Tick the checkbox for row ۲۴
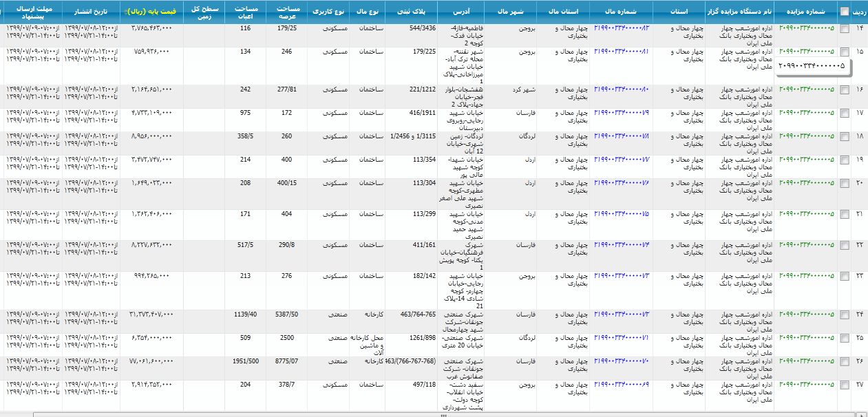868x417 pixels. click(x=845, y=315)
